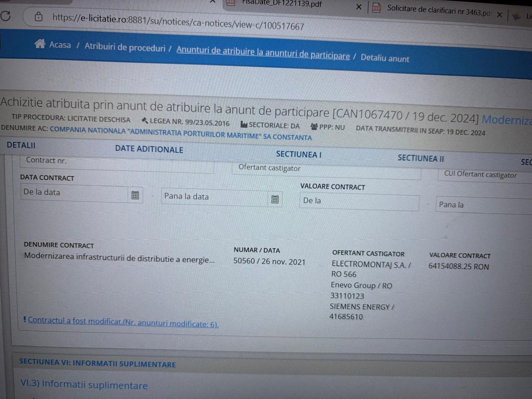The image size is (532, 399).
Task: Open the DATE ADITIONALE tab
Action: [x=149, y=149]
